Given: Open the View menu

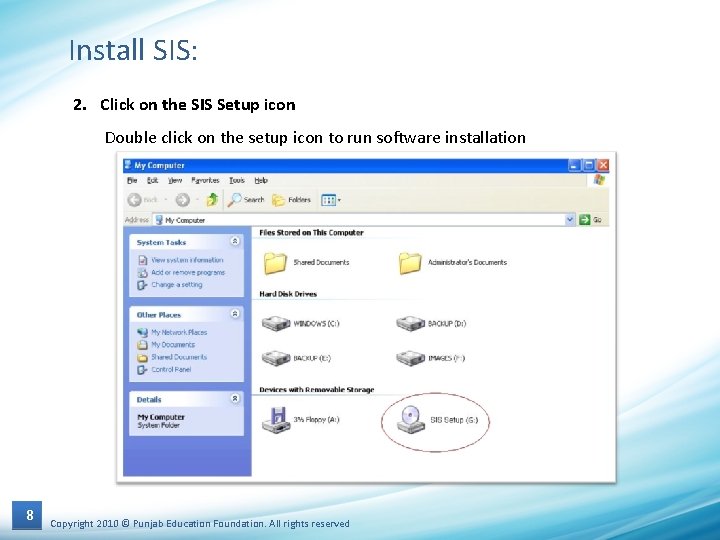Looking at the screenshot, I should (175, 180).
